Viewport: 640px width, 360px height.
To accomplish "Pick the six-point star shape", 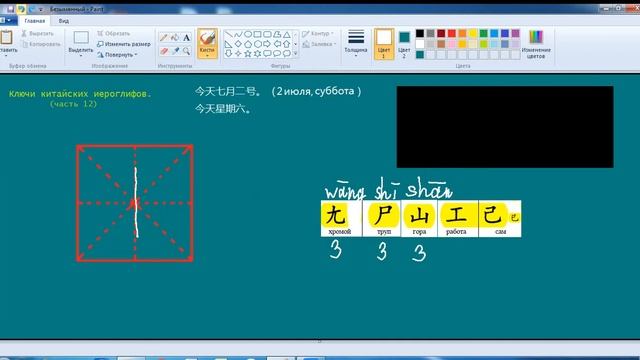I will (258, 53).
